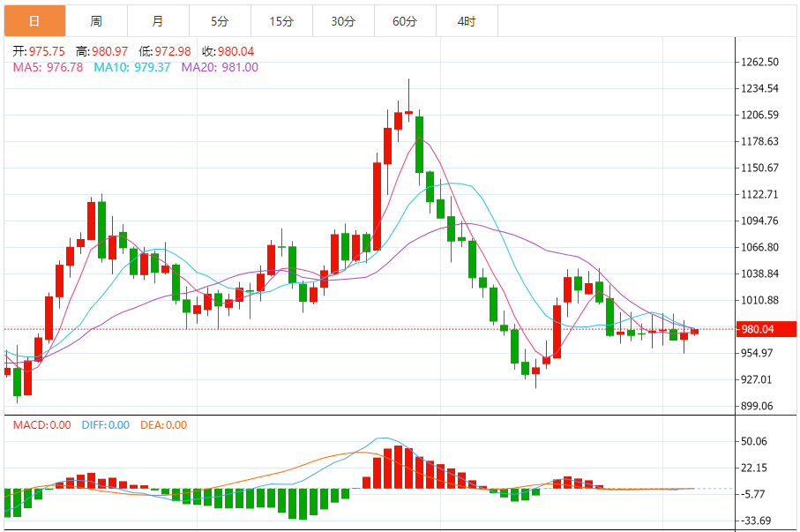This screenshot has width=800, height=532.
Task: Click the 22.15 MACD axis label
Action: tap(753, 468)
